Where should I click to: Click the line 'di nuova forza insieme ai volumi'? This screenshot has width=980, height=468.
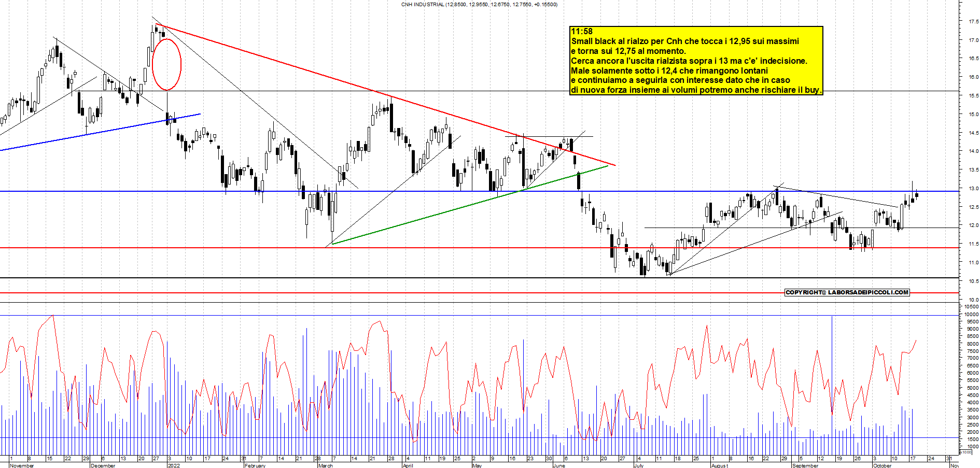pyautogui.click(x=696, y=90)
